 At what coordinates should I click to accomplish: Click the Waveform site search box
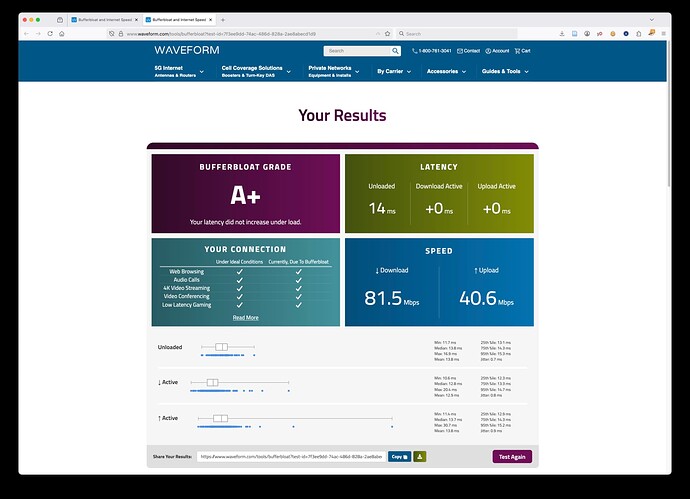pyautogui.click(x=357, y=50)
